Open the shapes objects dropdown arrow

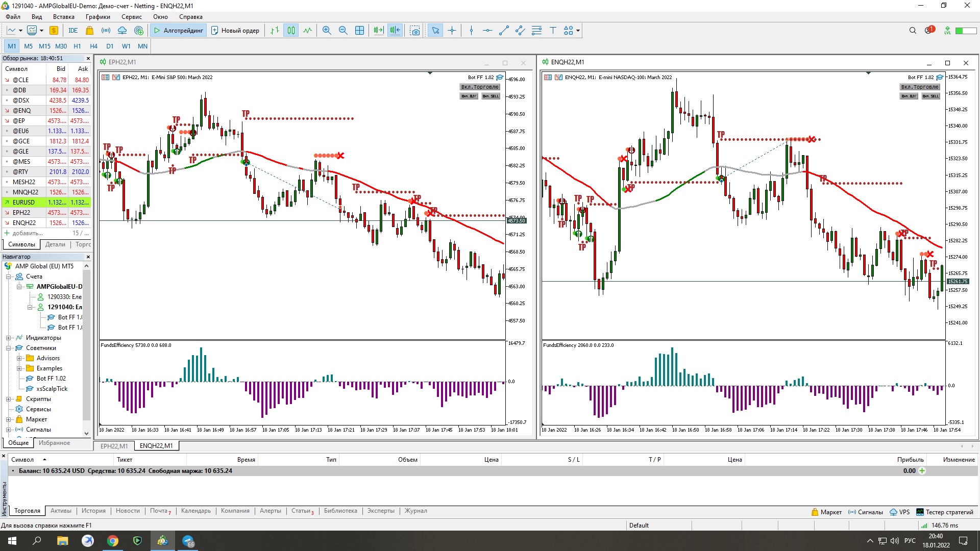(578, 31)
